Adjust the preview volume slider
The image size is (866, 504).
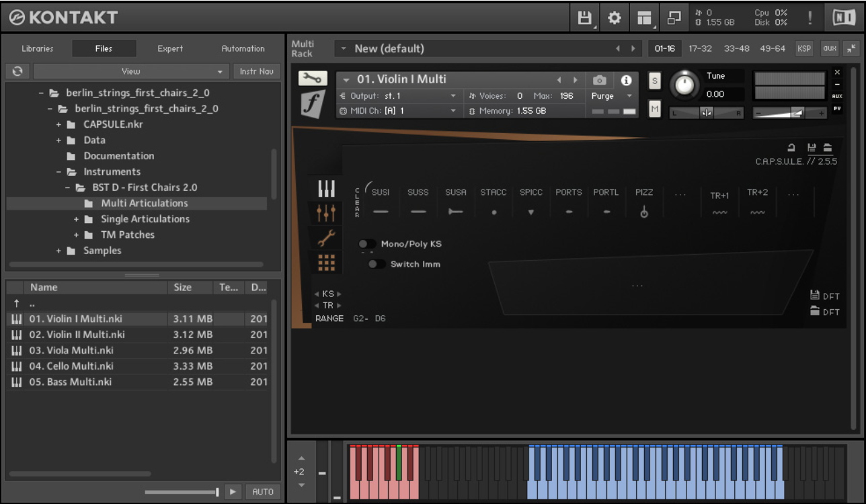pyautogui.click(x=182, y=493)
